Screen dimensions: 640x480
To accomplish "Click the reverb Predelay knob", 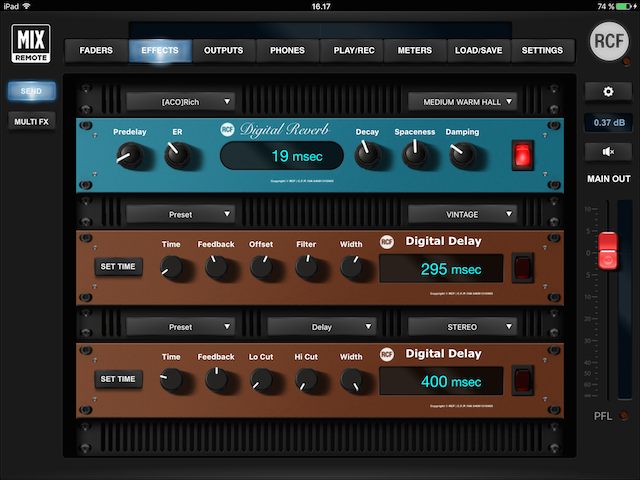I will (130, 156).
